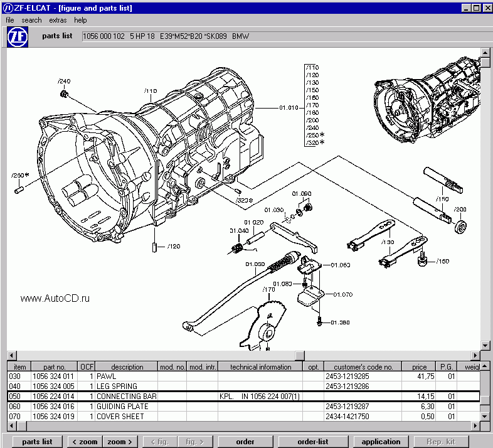Click the table horizontal scroll right arrow
The image size is (493, 448).
point(475,426)
